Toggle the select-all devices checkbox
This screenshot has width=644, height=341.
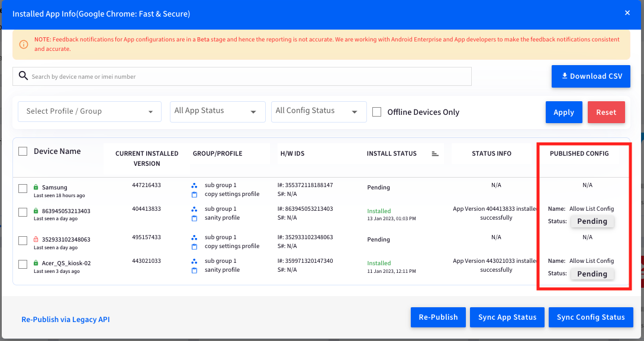(23, 151)
